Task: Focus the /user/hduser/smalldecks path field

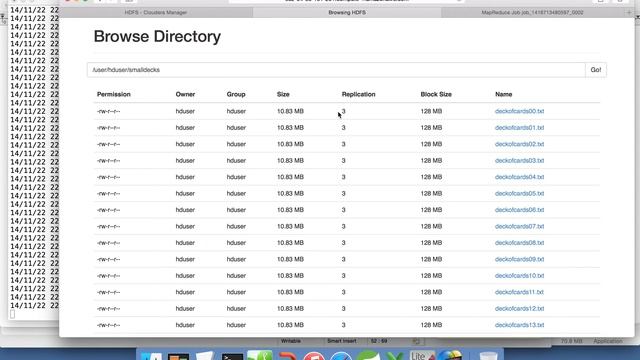Action: pyautogui.click(x=336, y=70)
